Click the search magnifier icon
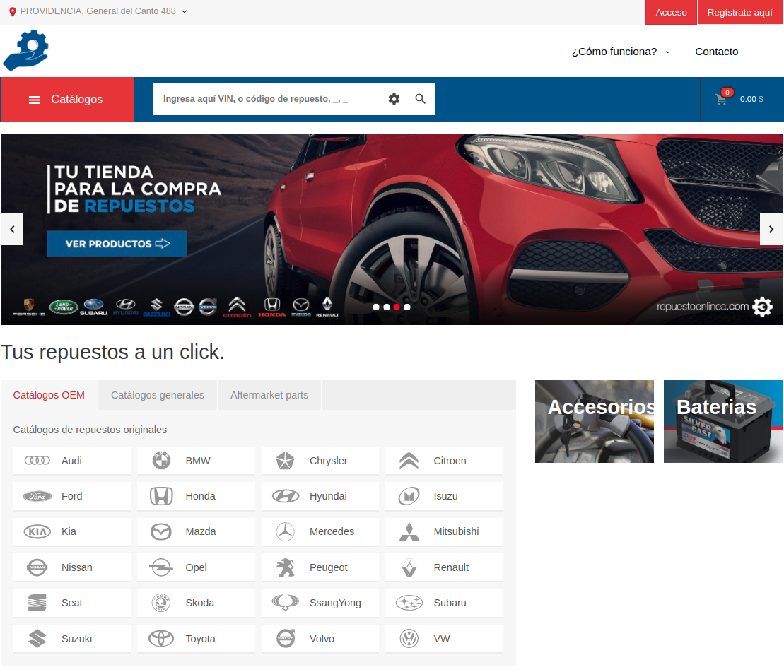Image resolution: width=784 pixels, height=672 pixels. tap(421, 99)
